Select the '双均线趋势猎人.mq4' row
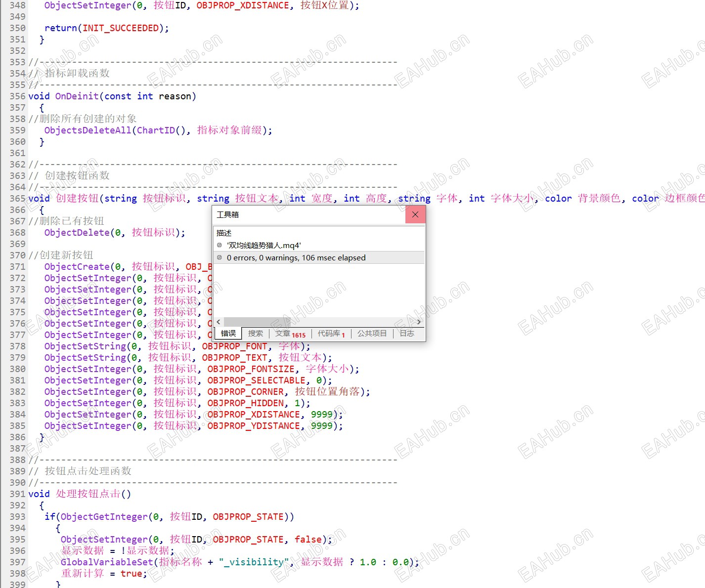Screen dimensions: 705x588 pos(319,245)
